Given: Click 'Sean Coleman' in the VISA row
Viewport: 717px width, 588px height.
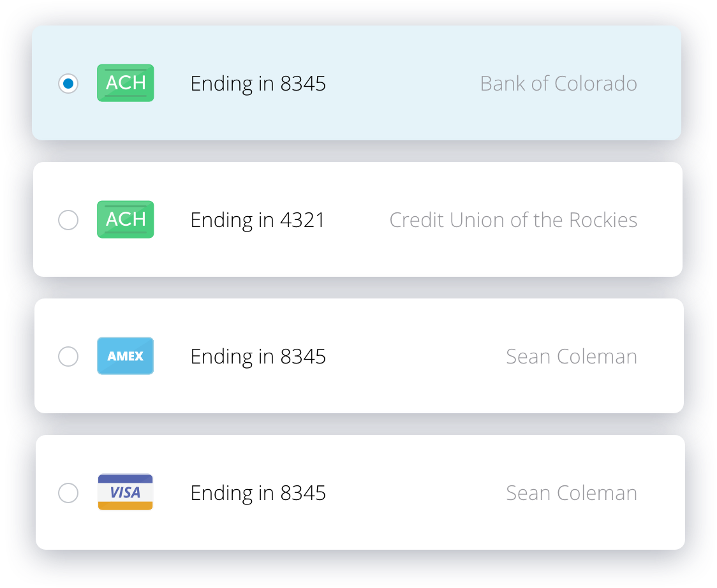Looking at the screenshot, I should click(572, 493).
